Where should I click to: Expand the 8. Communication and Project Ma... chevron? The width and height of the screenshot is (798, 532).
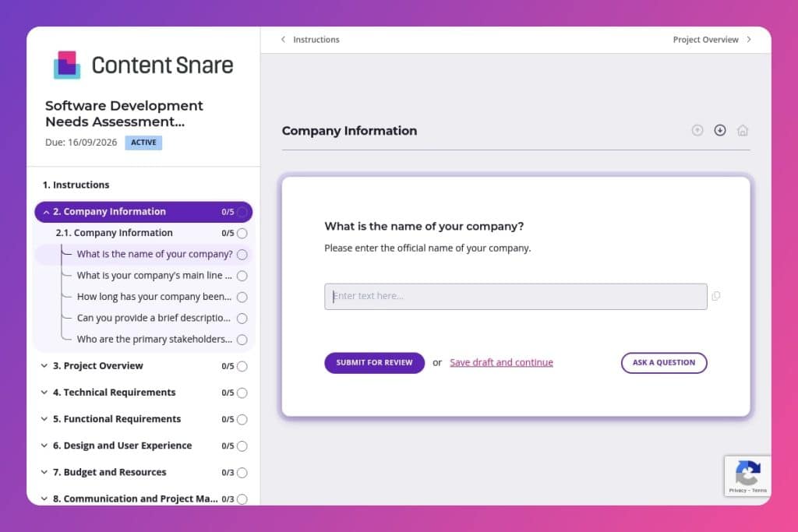point(44,499)
